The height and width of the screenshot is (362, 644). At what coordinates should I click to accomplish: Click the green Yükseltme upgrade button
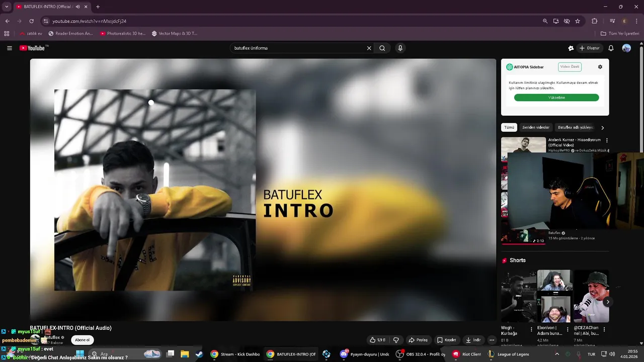pyautogui.click(x=556, y=98)
